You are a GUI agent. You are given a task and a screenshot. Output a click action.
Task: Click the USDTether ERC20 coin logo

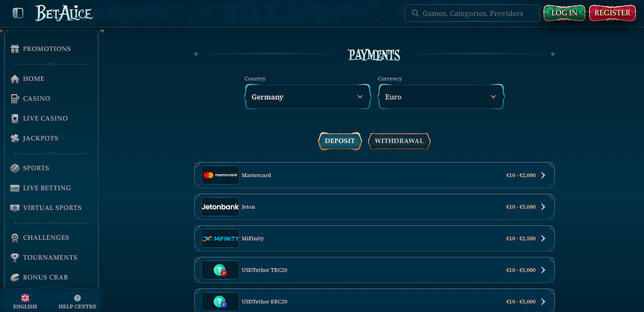(220, 302)
